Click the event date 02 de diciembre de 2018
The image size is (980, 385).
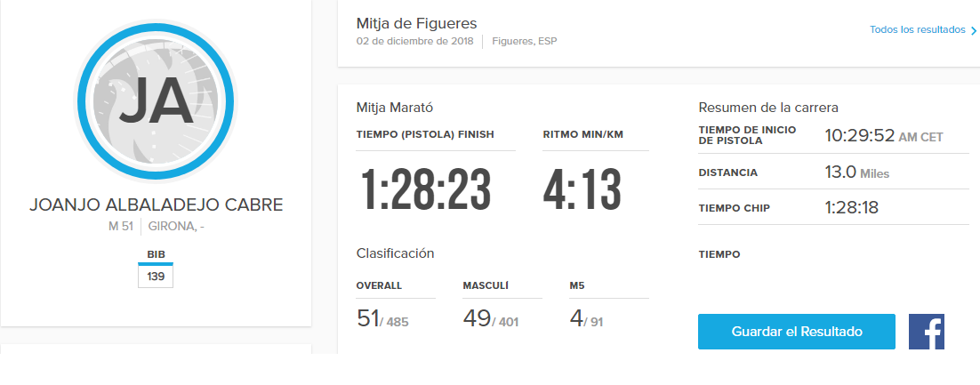click(x=415, y=41)
